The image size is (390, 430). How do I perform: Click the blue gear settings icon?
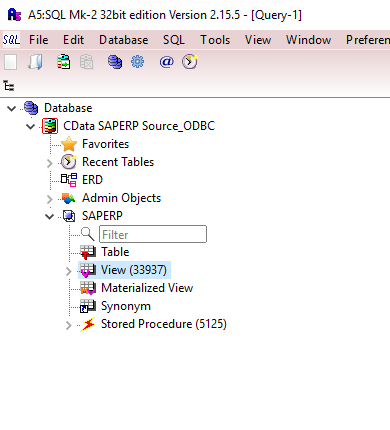click(x=137, y=62)
